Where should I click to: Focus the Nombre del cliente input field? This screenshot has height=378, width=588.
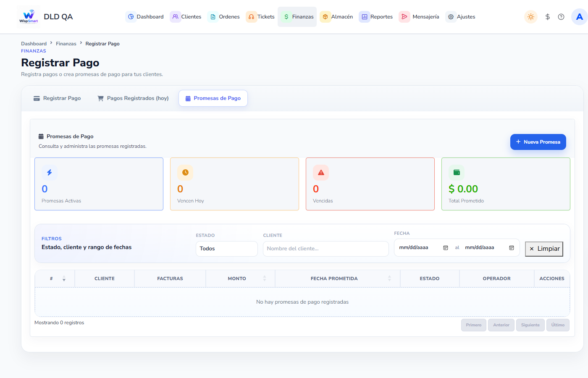click(326, 249)
